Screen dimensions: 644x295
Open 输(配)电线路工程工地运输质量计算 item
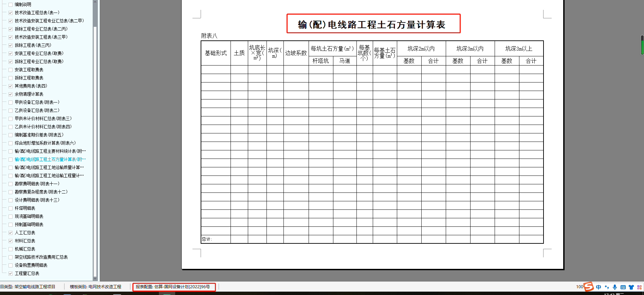[49, 167]
